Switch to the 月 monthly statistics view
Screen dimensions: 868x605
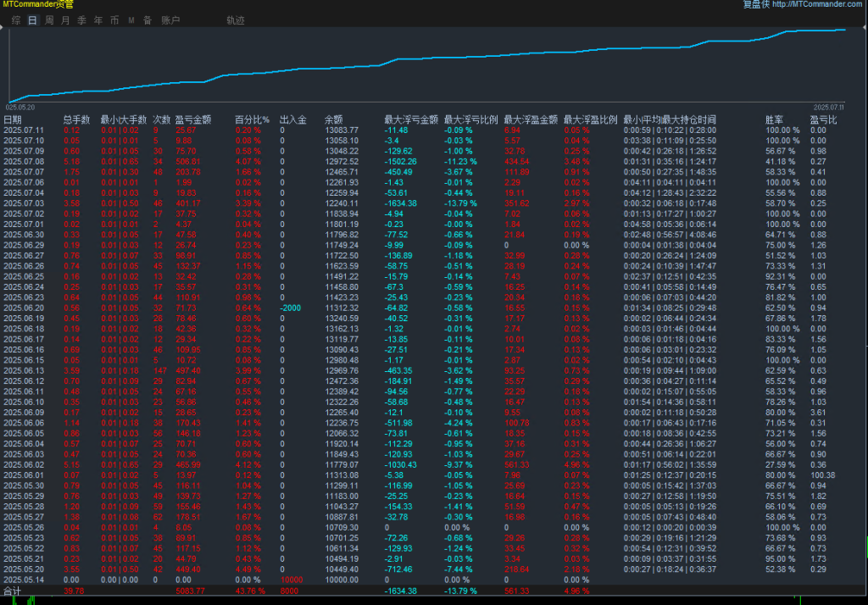(x=65, y=19)
